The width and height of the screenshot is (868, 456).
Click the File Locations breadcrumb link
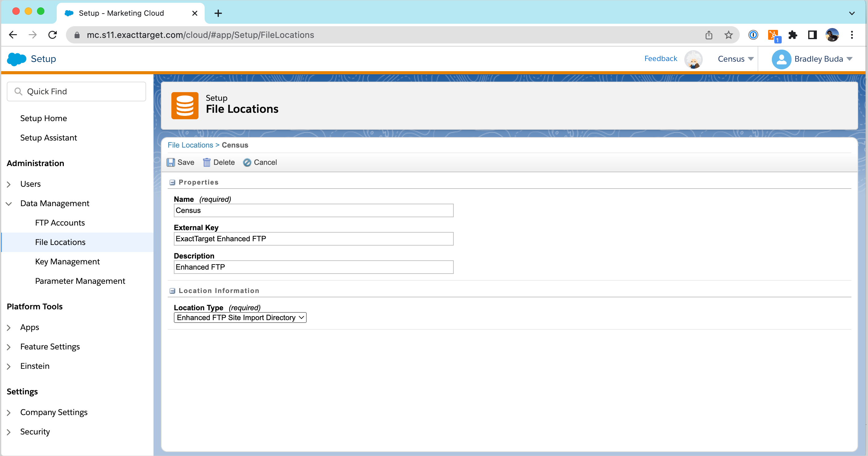click(190, 145)
